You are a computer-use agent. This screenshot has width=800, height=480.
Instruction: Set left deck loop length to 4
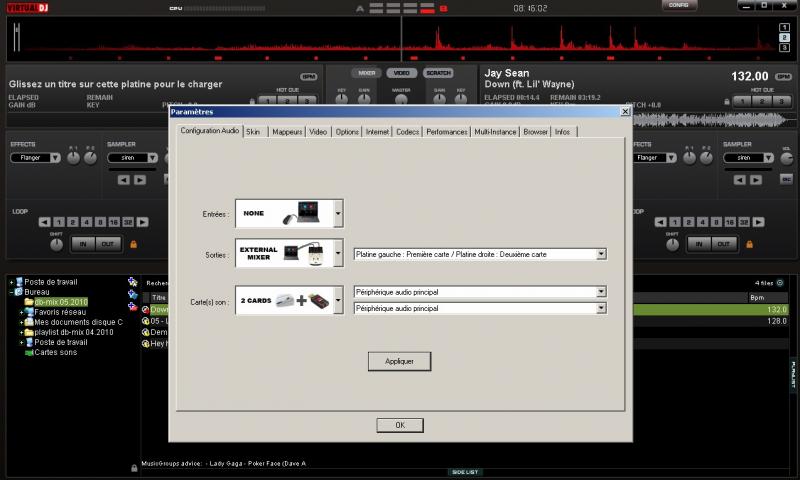[86, 222]
